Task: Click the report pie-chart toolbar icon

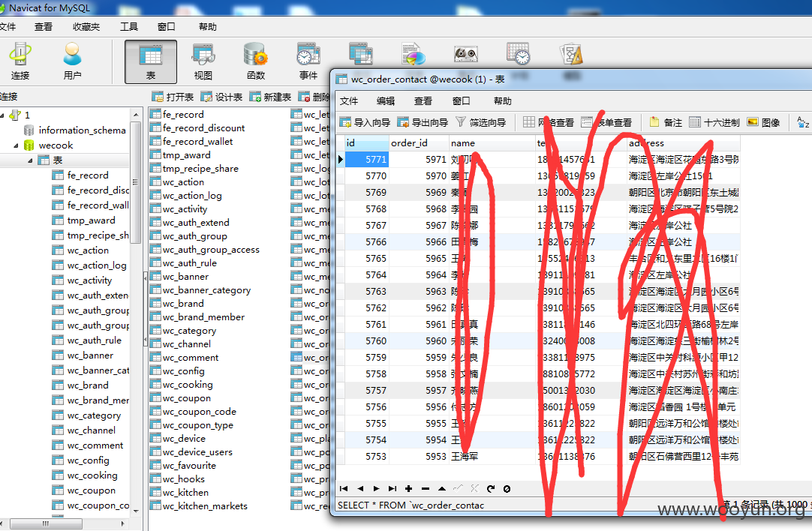Action: (414, 54)
